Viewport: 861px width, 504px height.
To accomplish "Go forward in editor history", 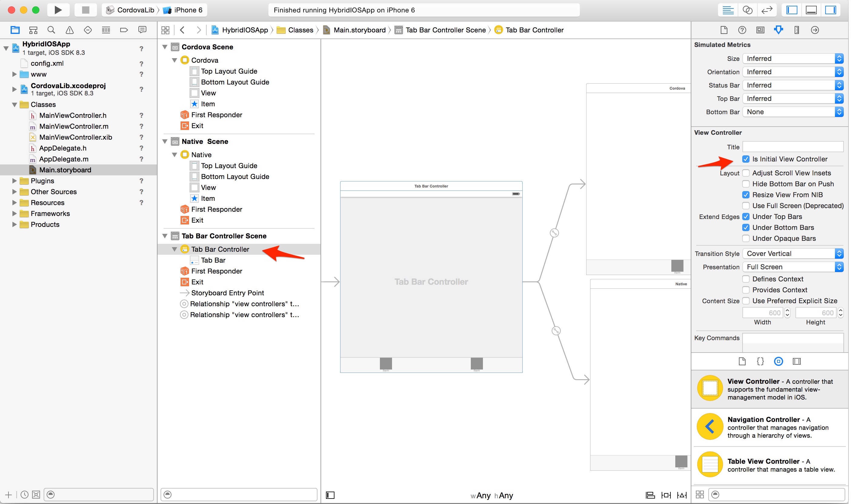I will [198, 30].
